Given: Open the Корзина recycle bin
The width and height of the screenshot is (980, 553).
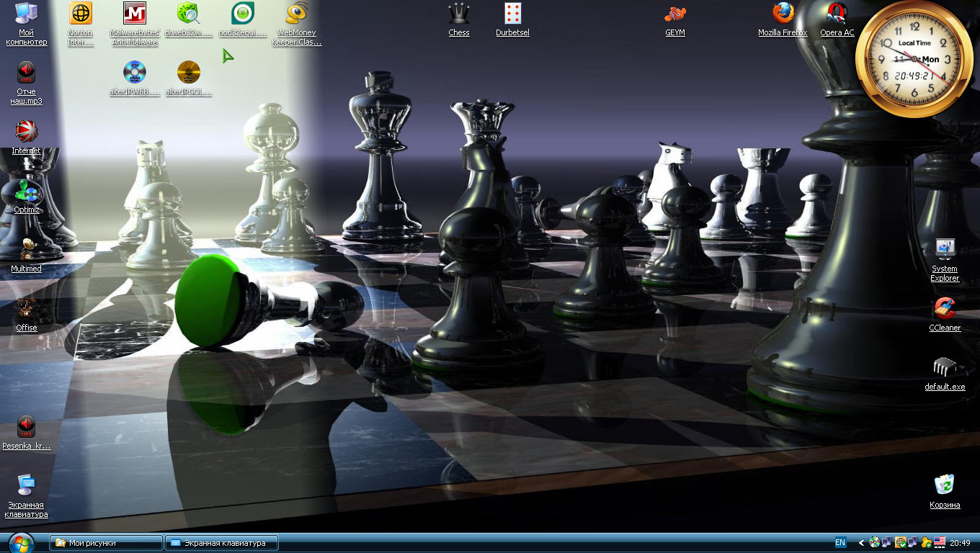Looking at the screenshot, I should pos(945,493).
